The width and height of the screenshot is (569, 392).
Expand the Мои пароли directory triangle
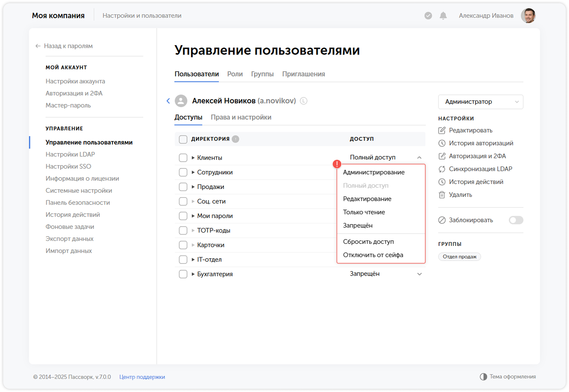tap(193, 216)
